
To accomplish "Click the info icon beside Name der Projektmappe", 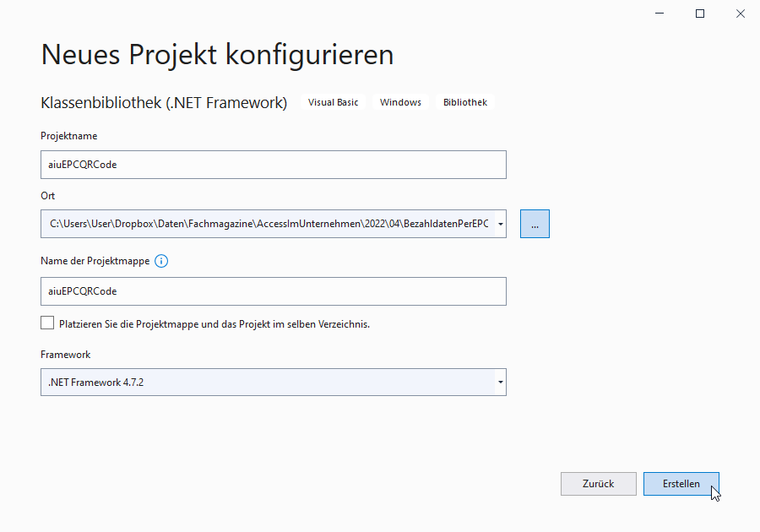I will point(160,261).
